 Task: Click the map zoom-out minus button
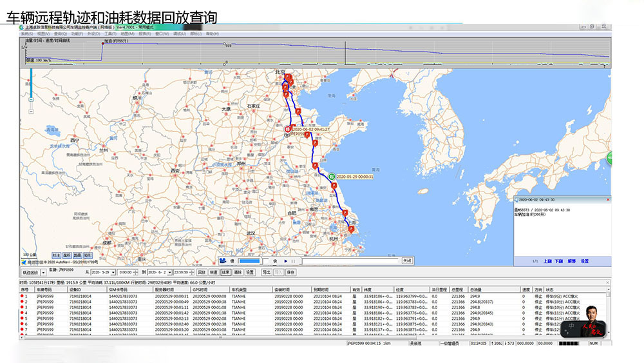(31, 112)
